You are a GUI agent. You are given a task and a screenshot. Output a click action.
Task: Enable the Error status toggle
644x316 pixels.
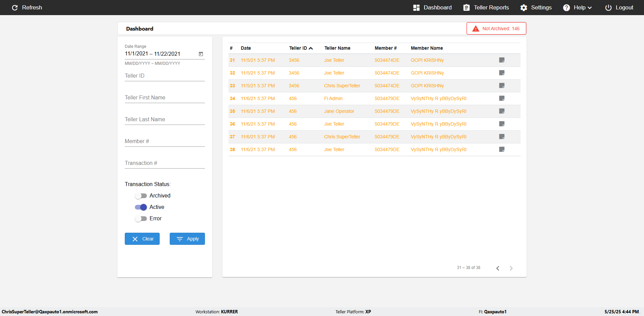point(141,219)
